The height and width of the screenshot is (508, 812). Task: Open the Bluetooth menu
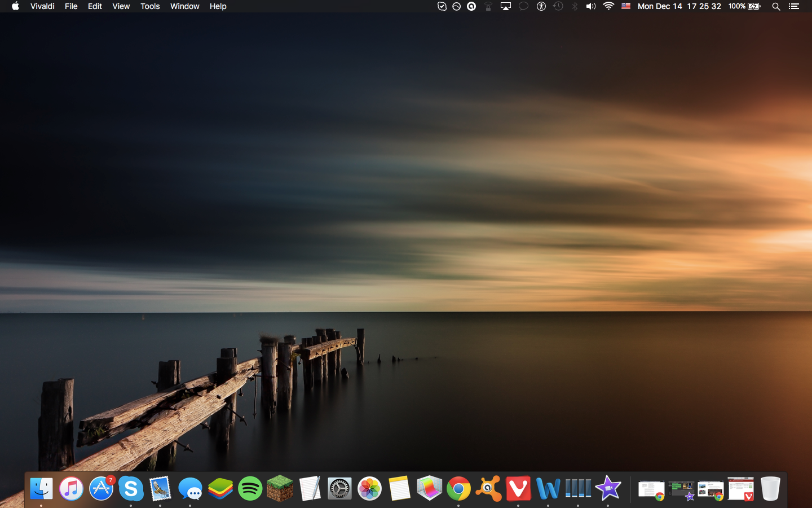(575, 6)
